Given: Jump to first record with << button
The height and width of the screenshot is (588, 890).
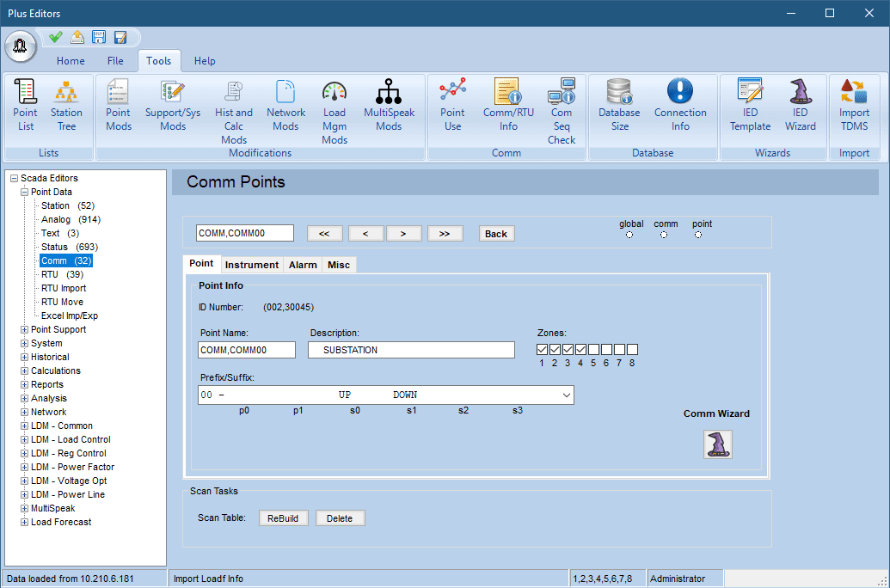Looking at the screenshot, I should click(x=325, y=233).
